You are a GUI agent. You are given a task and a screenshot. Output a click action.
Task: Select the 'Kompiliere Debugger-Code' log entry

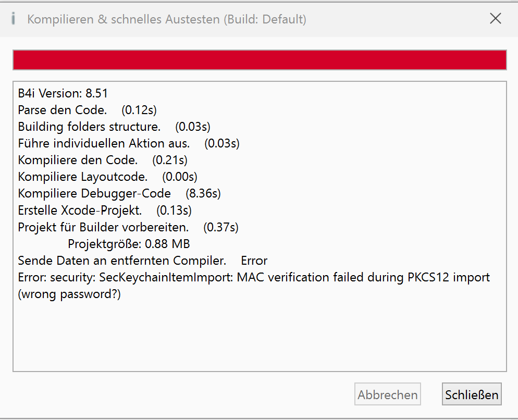point(94,193)
